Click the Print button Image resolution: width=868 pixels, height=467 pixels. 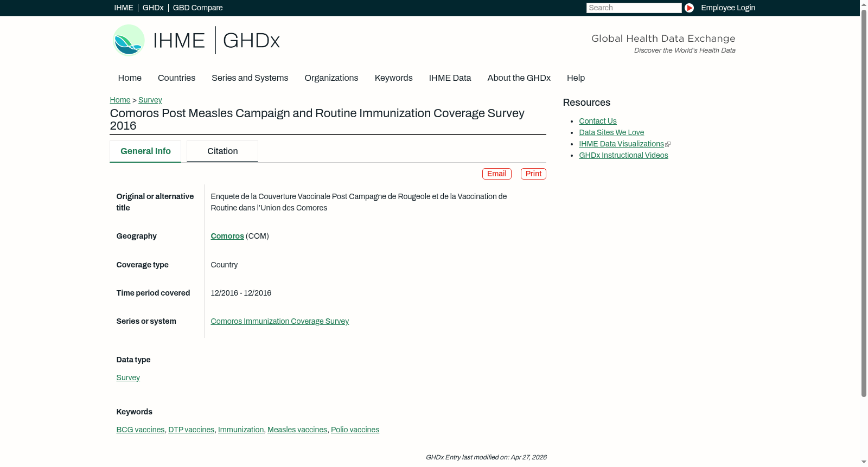[x=533, y=174]
